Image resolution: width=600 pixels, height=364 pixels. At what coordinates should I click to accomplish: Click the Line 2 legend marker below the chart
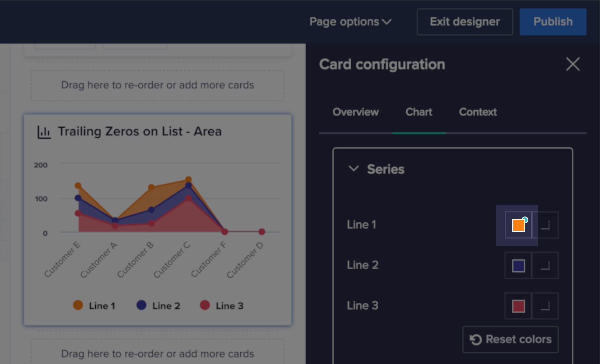(x=142, y=305)
